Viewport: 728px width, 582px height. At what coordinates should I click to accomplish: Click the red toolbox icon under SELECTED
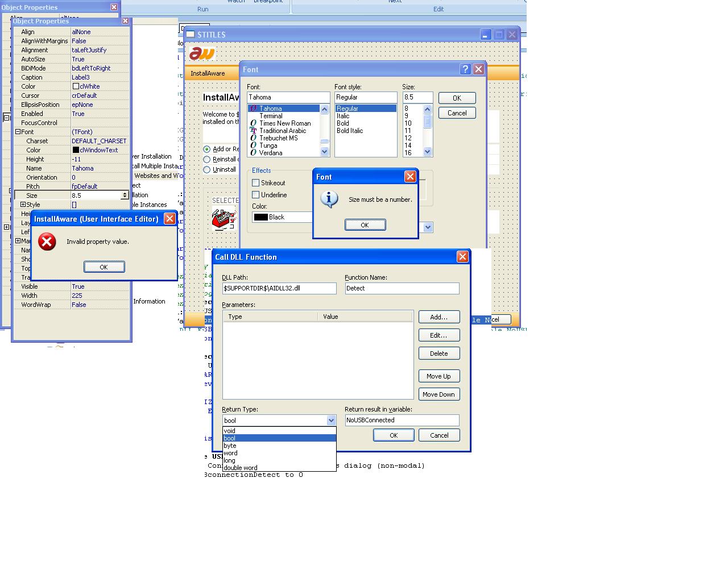coord(223,219)
